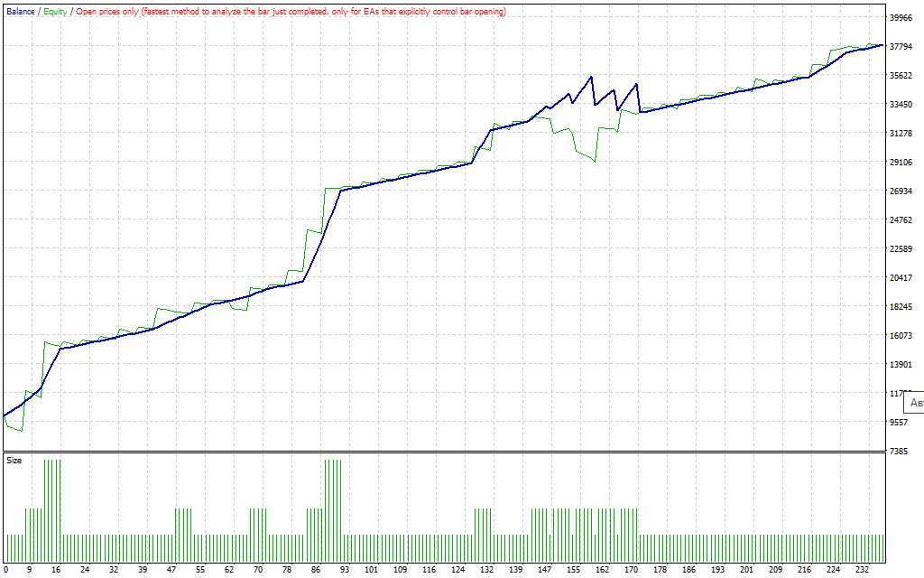
Task: Click trade number 201 on the horizontal axis
Action: pyautogui.click(x=746, y=570)
